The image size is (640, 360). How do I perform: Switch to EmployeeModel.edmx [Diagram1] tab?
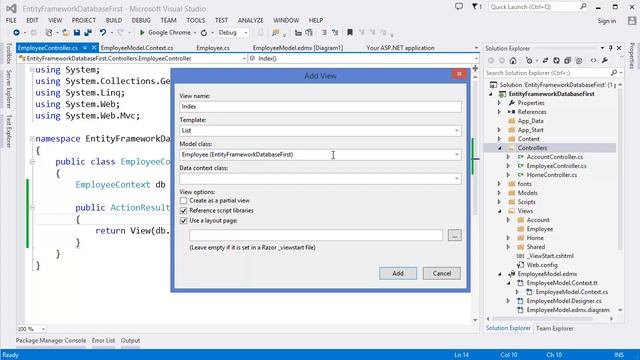298,48
